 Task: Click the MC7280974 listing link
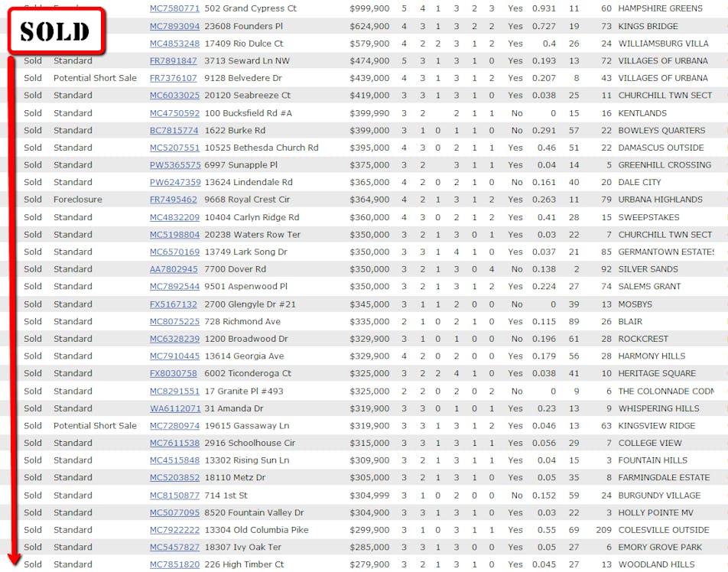tap(174, 426)
